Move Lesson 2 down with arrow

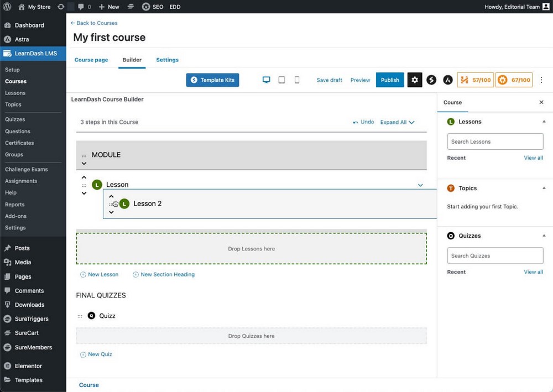[112, 212]
